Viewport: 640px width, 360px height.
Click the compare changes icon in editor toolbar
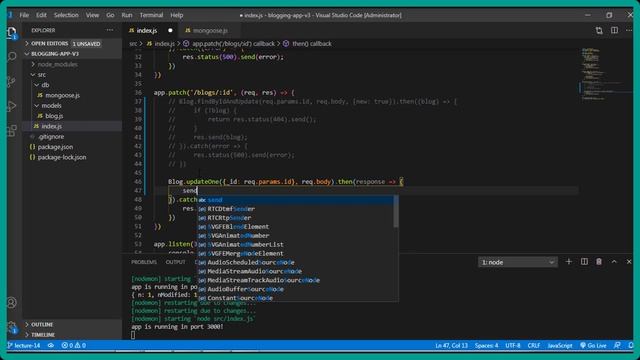tap(599, 31)
